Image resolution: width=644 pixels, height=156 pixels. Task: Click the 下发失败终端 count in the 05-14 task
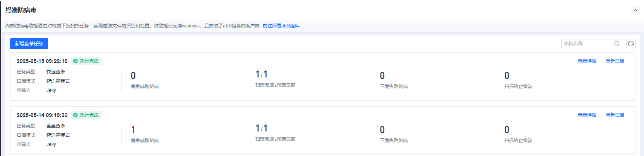tap(382, 130)
